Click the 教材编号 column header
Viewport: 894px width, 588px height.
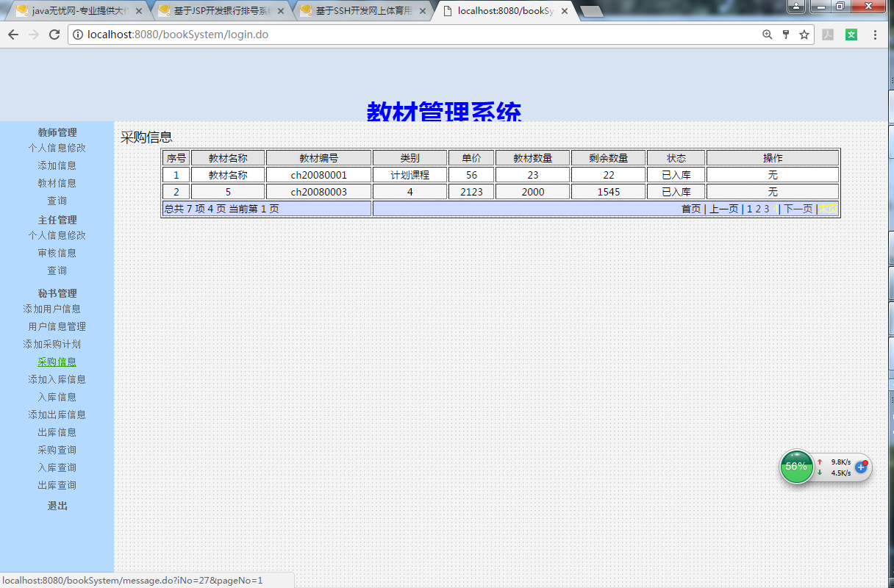coord(319,158)
